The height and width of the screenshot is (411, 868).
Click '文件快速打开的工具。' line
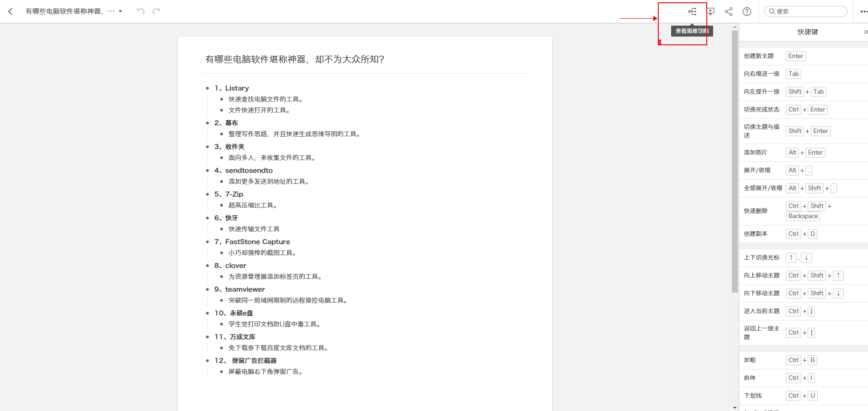[x=259, y=110]
